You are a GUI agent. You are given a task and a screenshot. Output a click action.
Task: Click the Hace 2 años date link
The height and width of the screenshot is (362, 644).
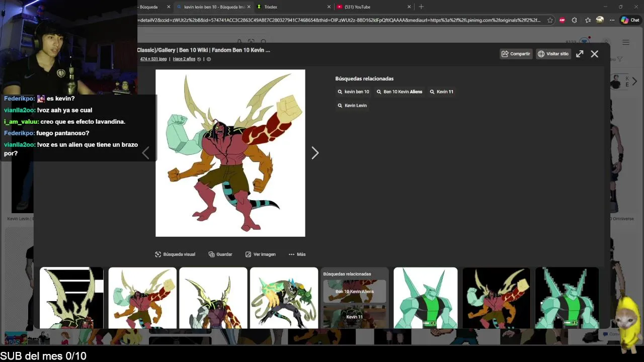click(184, 59)
